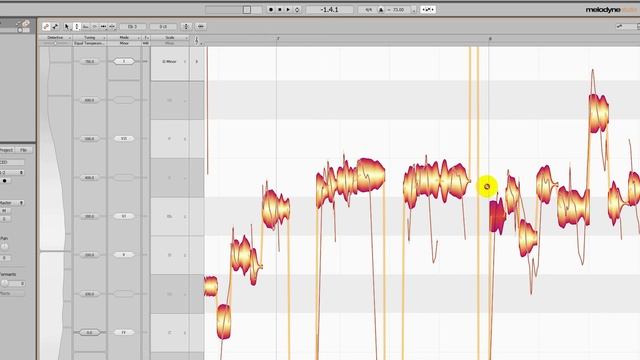Image resolution: width=640 pixels, height=360 pixels.
Task: Click the position display showing -1.4.1
Action: click(329, 9)
